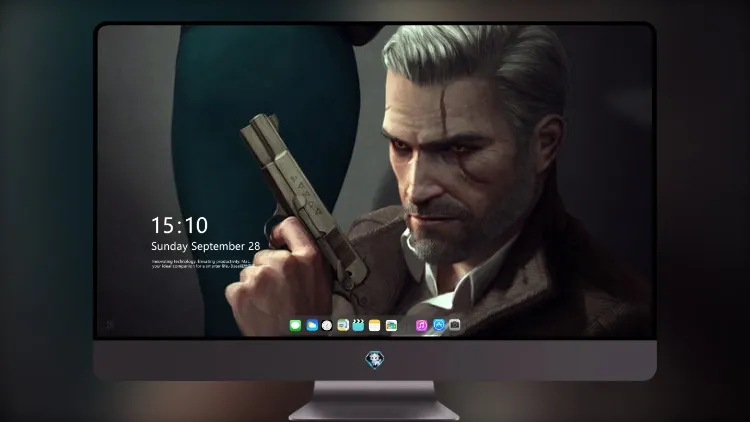The height and width of the screenshot is (422, 750).
Task: Open the Finder-style file manager icon
Action: (x=343, y=326)
